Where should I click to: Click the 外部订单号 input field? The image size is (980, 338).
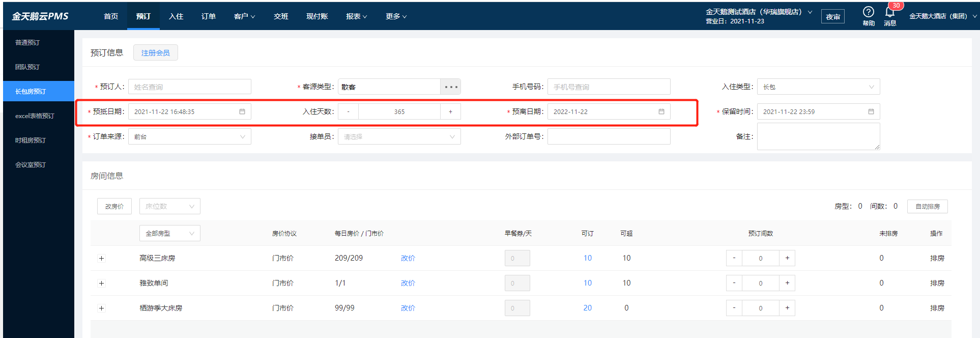click(609, 136)
